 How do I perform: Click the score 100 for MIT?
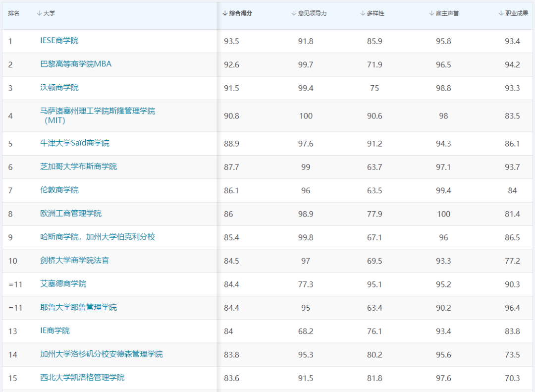tap(306, 115)
